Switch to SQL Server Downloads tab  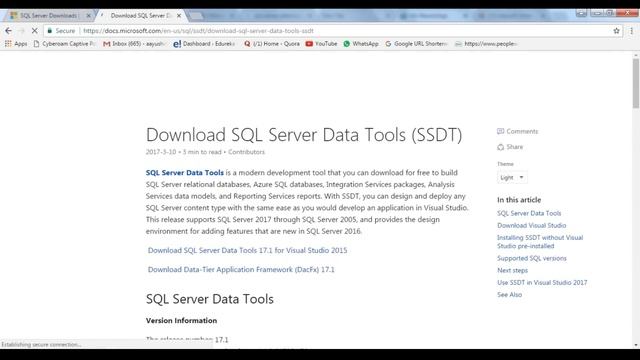[x=49, y=16]
